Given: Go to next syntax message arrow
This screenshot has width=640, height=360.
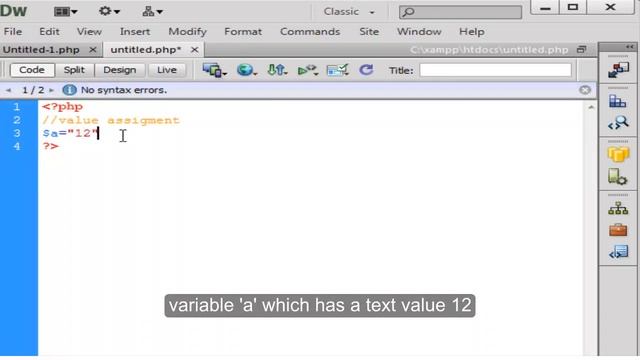Looking at the screenshot, I should point(51,90).
